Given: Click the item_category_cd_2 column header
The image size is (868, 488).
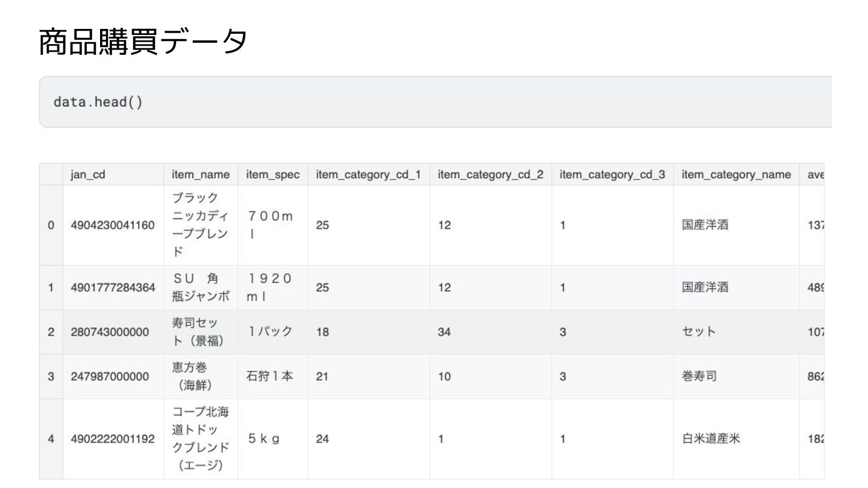Looking at the screenshot, I should point(491,175).
